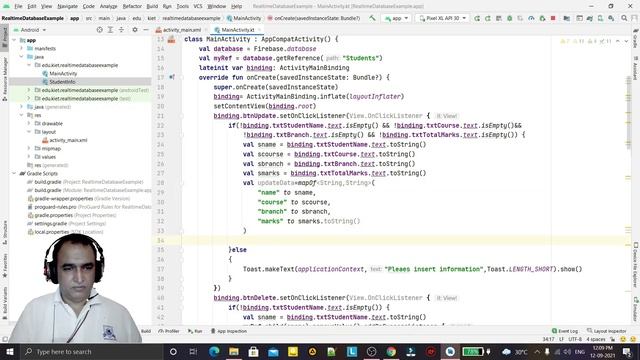Select settings.gradle in Gradle Scripts
640x360 pixels.
click(51, 224)
